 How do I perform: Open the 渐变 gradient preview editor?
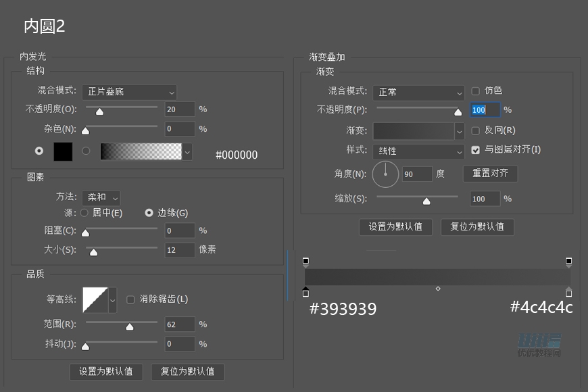[413, 130]
